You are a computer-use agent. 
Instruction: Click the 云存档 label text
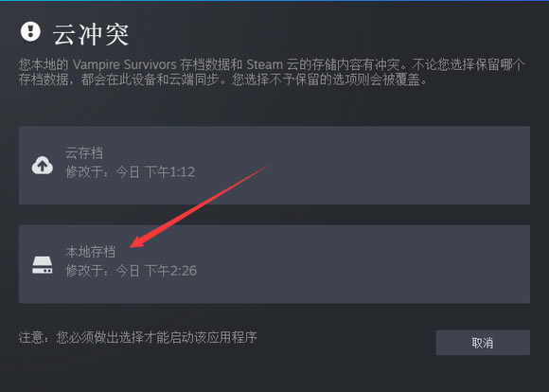pyautogui.click(x=84, y=153)
